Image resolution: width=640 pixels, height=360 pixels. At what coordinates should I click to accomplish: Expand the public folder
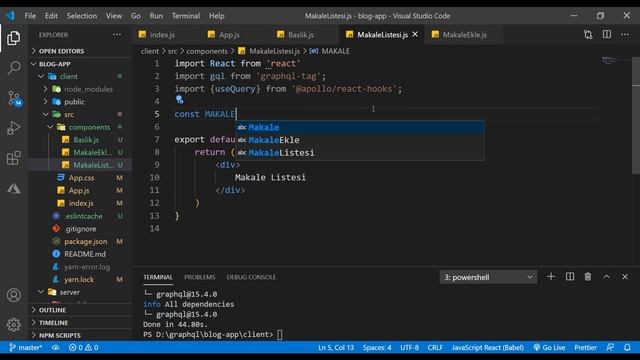point(79,102)
